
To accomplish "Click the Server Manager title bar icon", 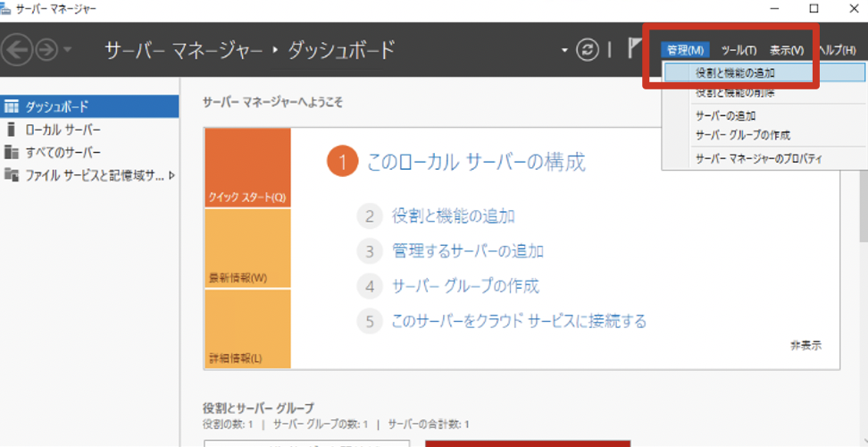I will (x=6, y=8).
